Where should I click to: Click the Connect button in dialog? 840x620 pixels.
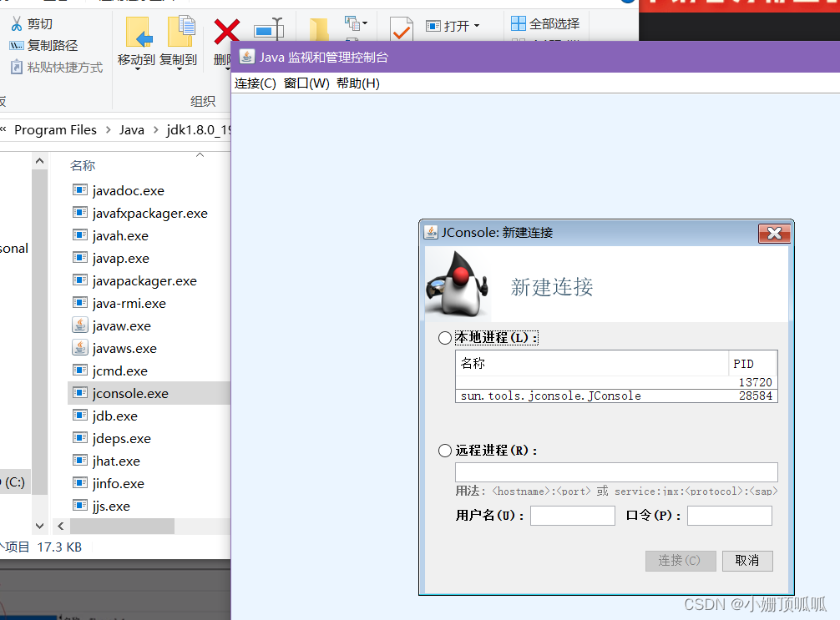click(x=681, y=561)
